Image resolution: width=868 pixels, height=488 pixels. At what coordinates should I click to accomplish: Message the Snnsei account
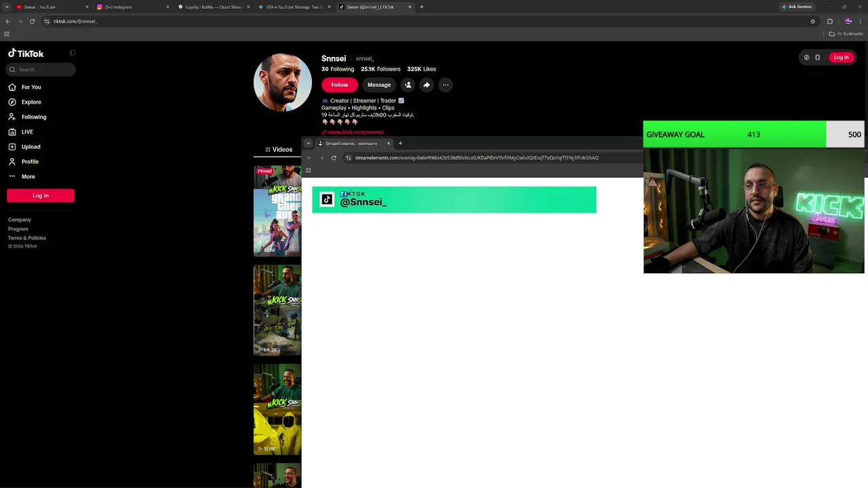pos(379,85)
